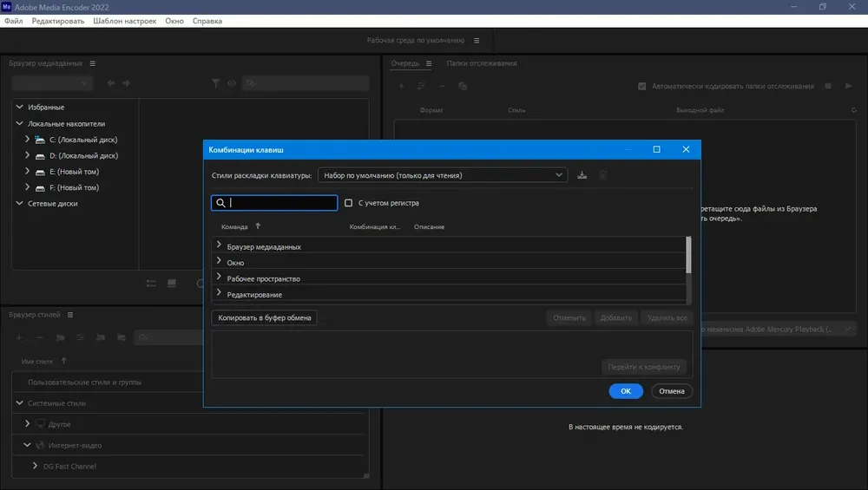Screen dimensions: 868x490
Task: Click the Добавить button
Action: [x=615, y=318]
